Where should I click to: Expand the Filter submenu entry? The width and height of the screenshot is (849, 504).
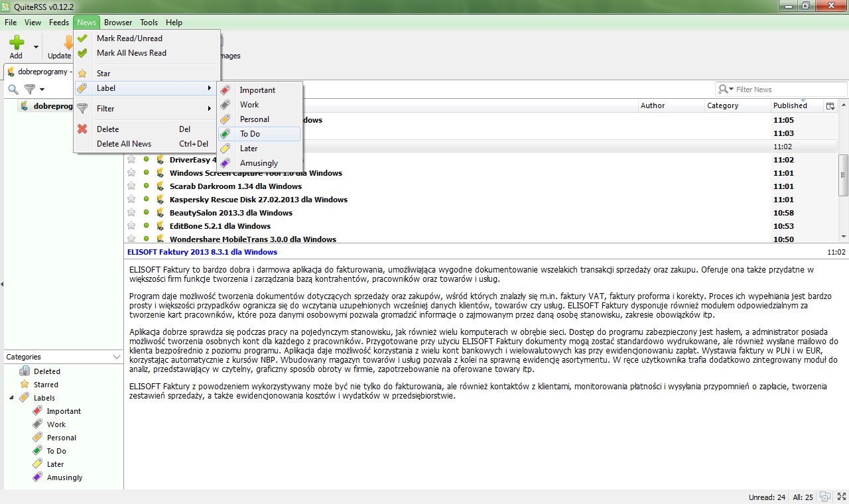click(x=147, y=109)
